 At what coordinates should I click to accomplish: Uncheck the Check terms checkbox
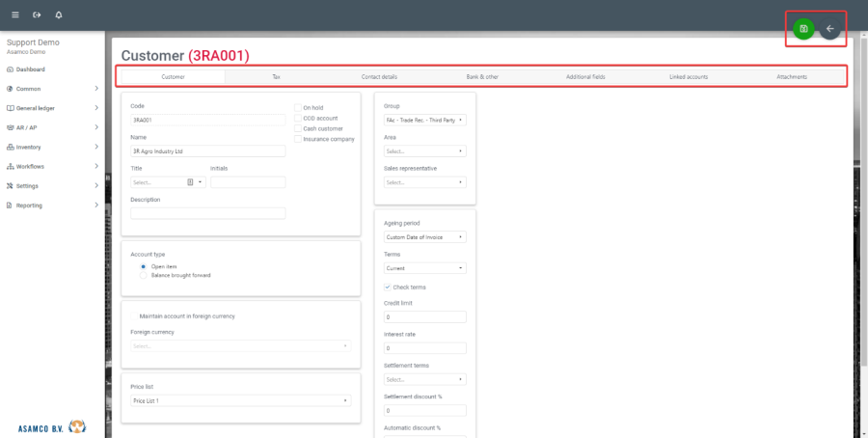click(x=388, y=287)
